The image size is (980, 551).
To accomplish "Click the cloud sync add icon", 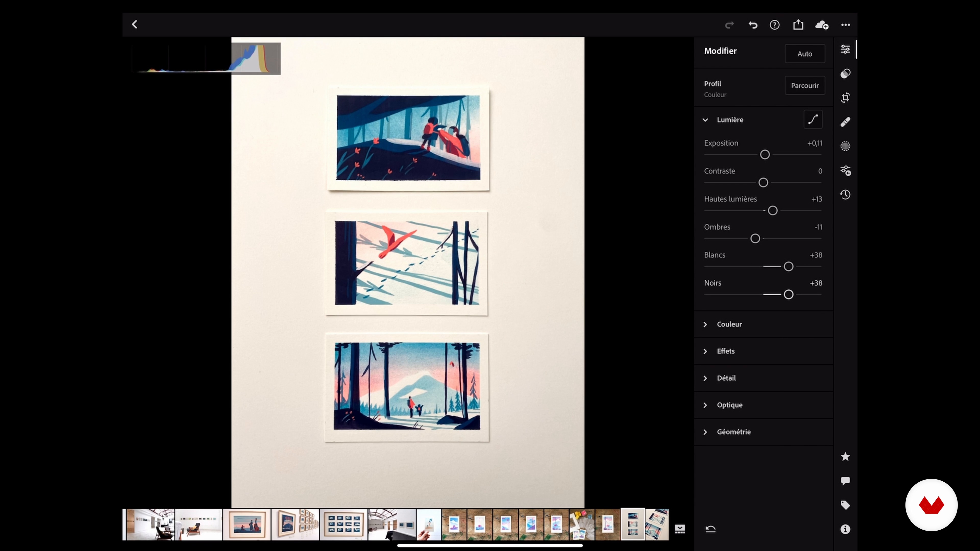I will (822, 25).
